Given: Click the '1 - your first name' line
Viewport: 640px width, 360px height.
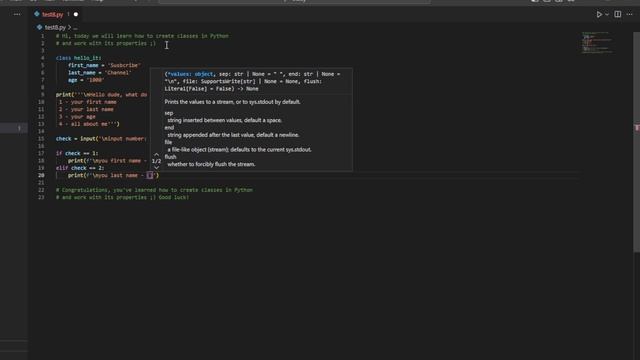Looking at the screenshot, I should tap(88, 102).
